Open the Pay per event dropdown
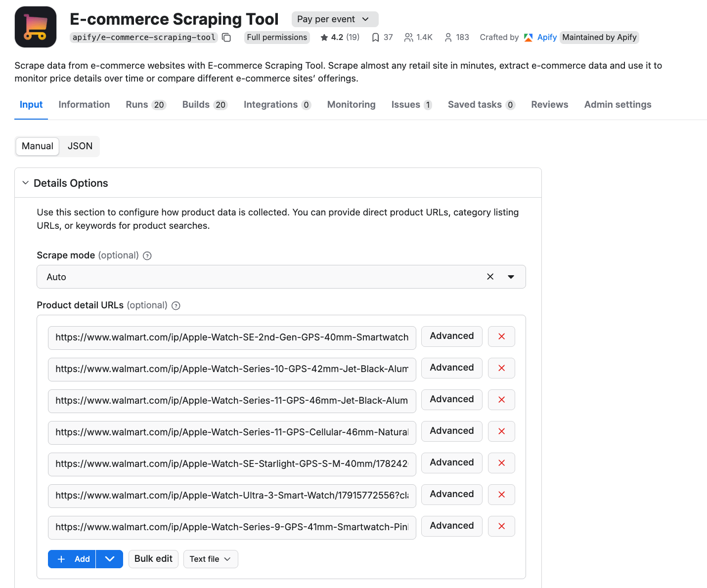This screenshot has height=588, width=707. point(335,19)
